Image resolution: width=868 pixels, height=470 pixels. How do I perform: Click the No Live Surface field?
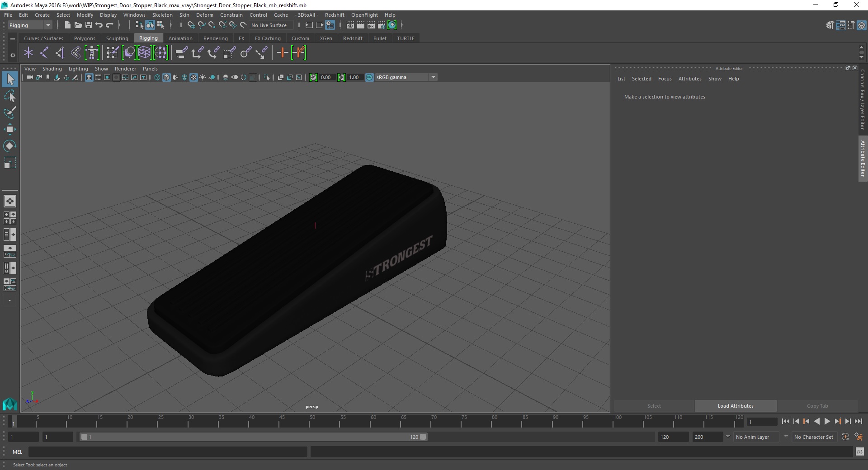coord(271,25)
